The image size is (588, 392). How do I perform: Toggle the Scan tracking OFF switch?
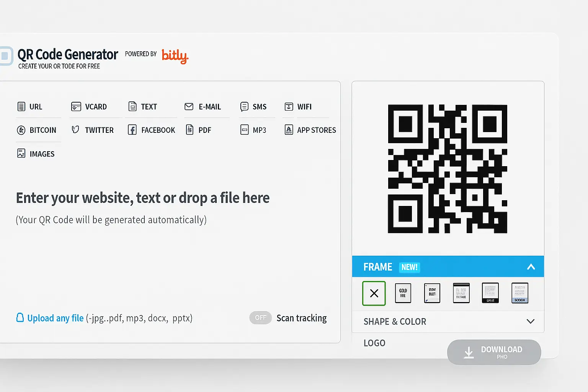click(260, 318)
